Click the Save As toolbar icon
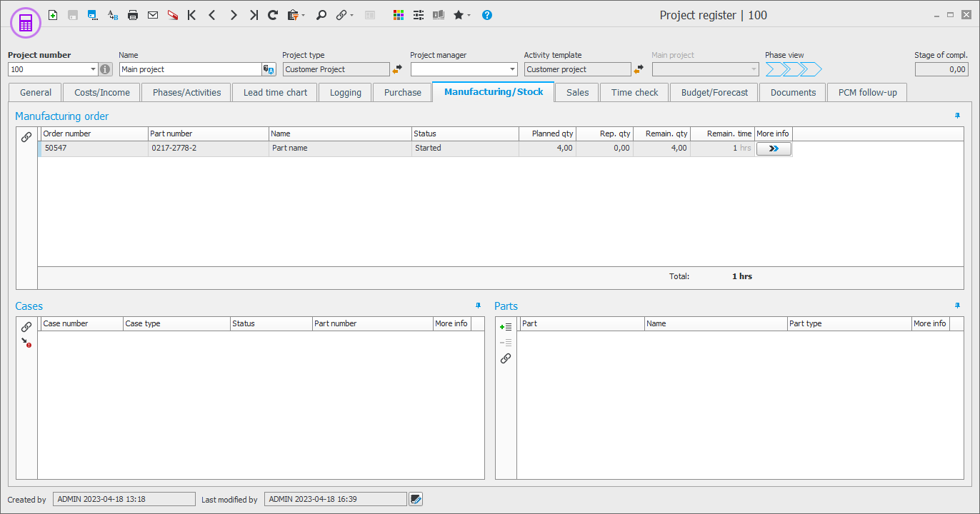Viewport: 980px width, 514px height. pos(93,14)
